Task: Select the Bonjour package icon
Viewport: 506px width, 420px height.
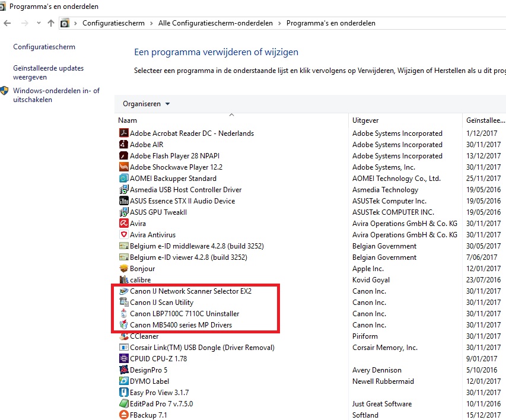Action: [x=123, y=268]
